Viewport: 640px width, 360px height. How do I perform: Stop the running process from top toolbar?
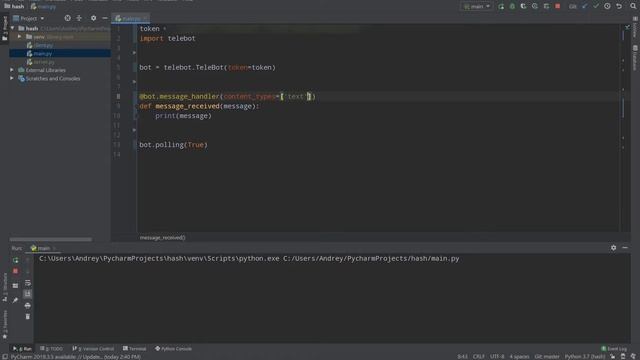(x=558, y=7)
